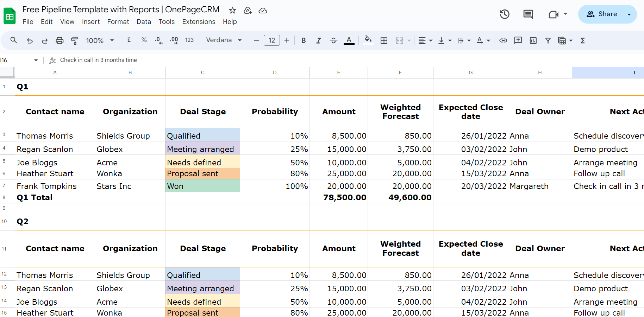Image resolution: width=644 pixels, height=317 pixels.
Task: Insert a link
Action: [503, 40]
